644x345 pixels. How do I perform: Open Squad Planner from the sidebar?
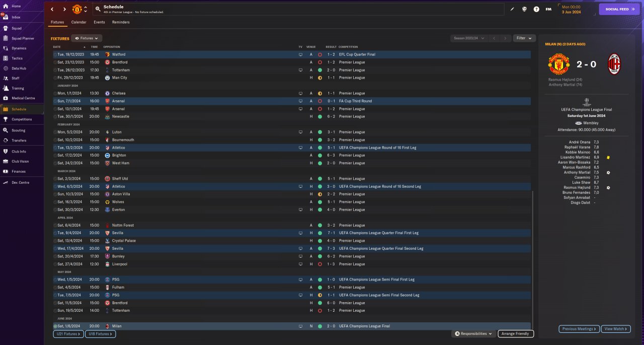coord(22,38)
